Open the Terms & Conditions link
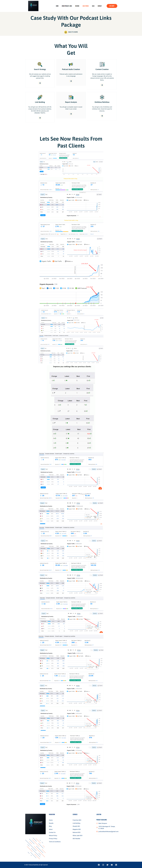Image resolution: width=142 pixels, height=868 pixels. point(55,842)
